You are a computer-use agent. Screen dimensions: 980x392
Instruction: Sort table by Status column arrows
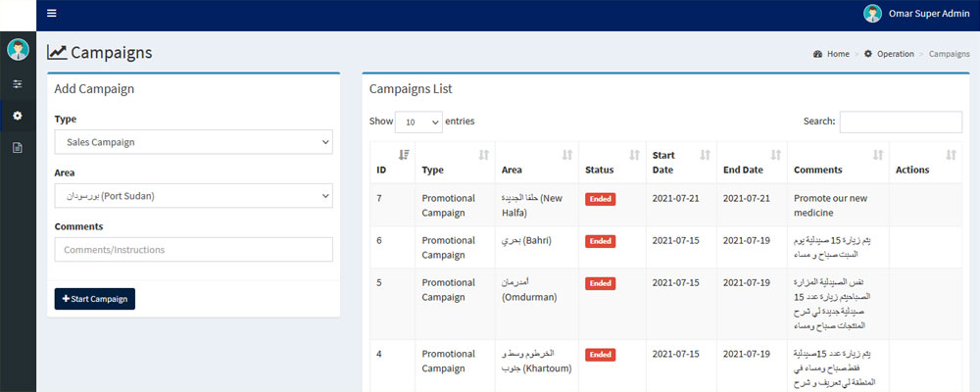[x=634, y=155]
